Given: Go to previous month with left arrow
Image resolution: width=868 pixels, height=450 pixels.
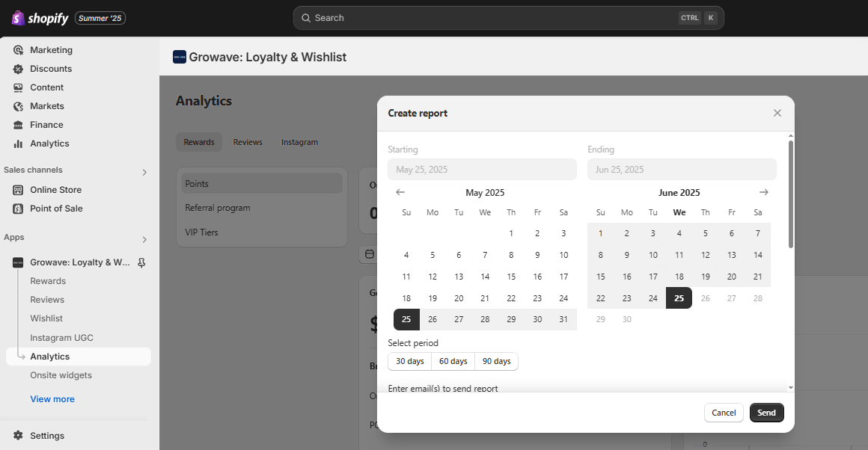Looking at the screenshot, I should [x=400, y=192].
